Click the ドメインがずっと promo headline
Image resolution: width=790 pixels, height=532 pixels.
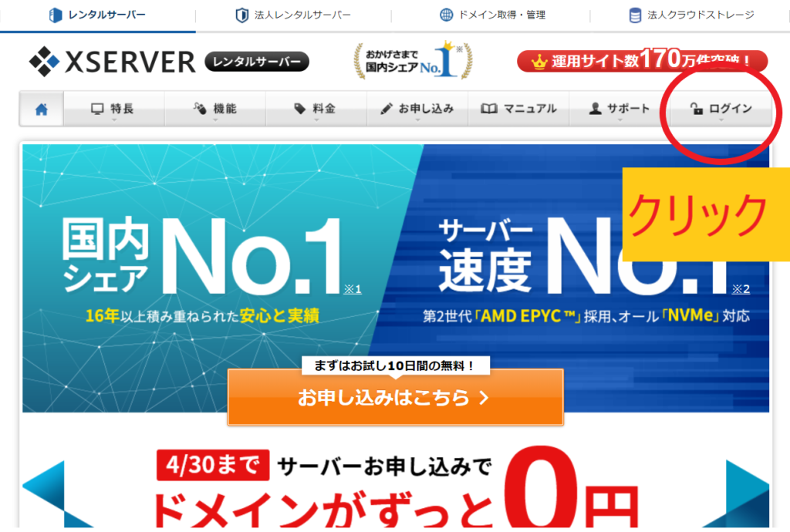click(322, 510)
